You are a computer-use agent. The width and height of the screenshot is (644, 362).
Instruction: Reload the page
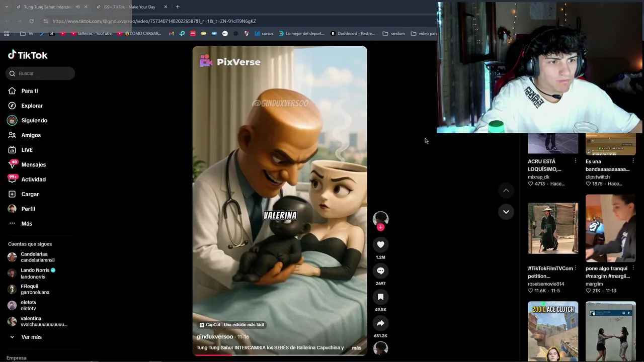point(31,21)
